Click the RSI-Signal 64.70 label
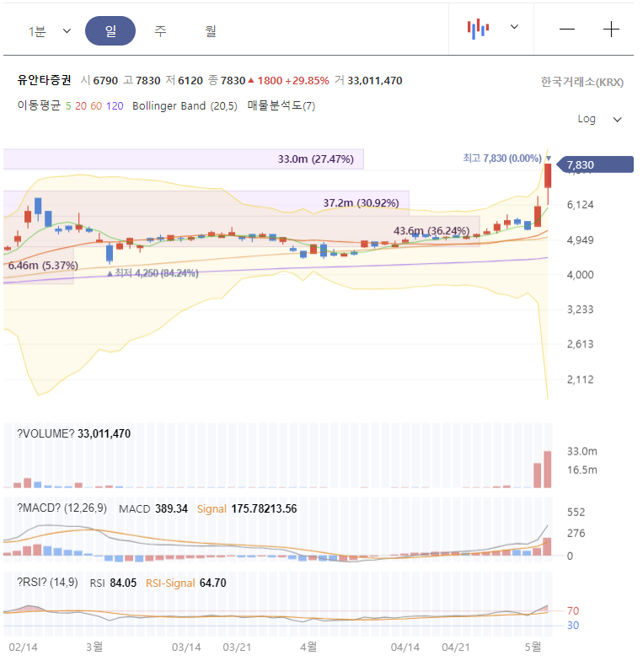The width and height of the screenshot is (643, 672). [186, 583]
